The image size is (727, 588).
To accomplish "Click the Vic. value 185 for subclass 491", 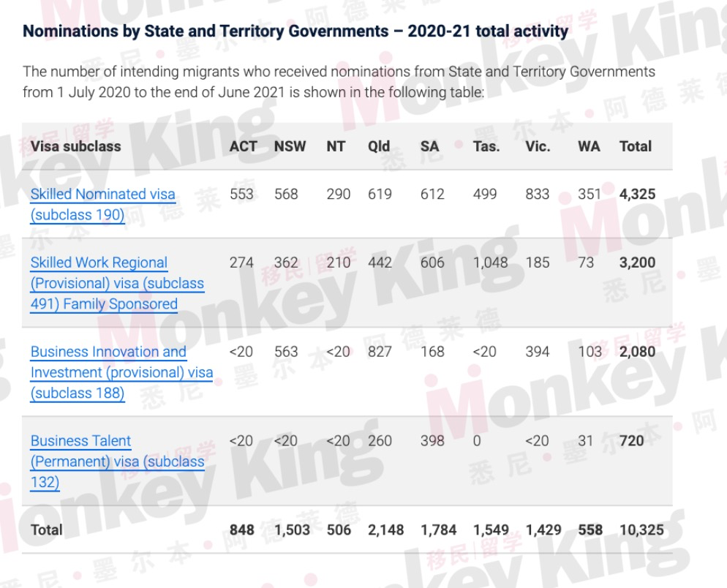I will pyautogui.click(x=537, y=263).
